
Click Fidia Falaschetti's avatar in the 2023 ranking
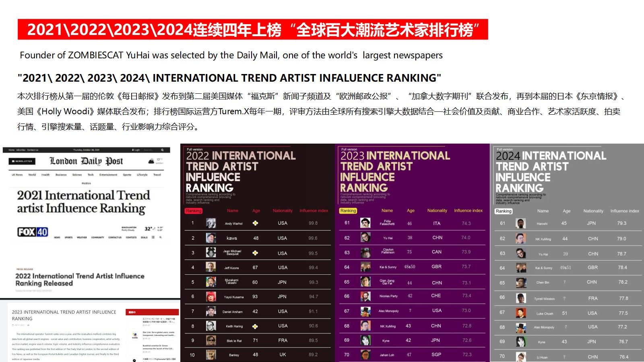(365, 223)
